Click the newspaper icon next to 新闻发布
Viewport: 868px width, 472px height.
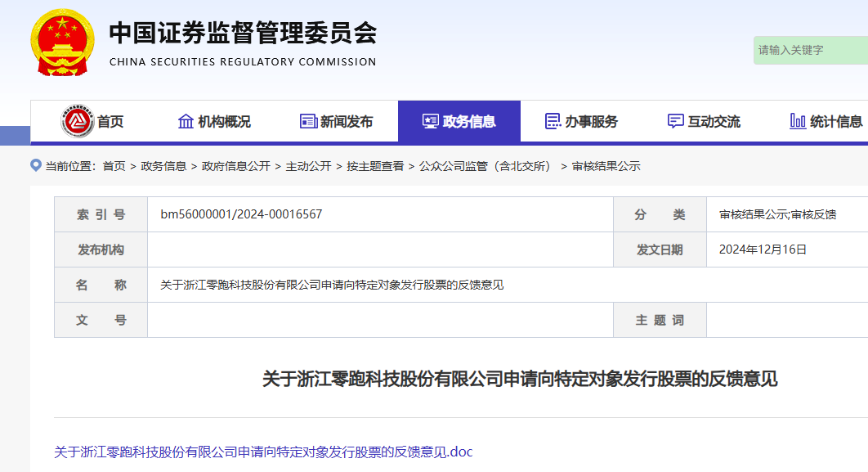coord(308,121)
